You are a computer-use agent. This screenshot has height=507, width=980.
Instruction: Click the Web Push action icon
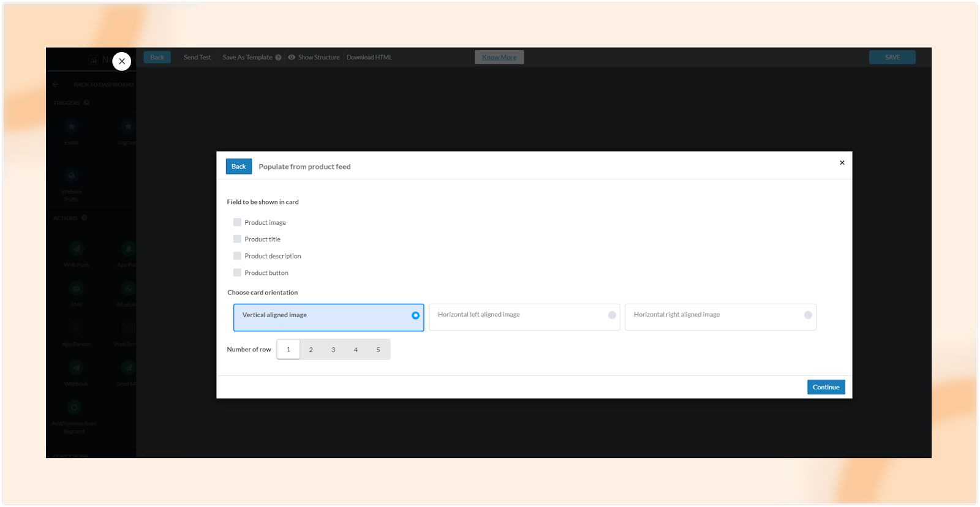pyautogui.click(x=76, y=249)
